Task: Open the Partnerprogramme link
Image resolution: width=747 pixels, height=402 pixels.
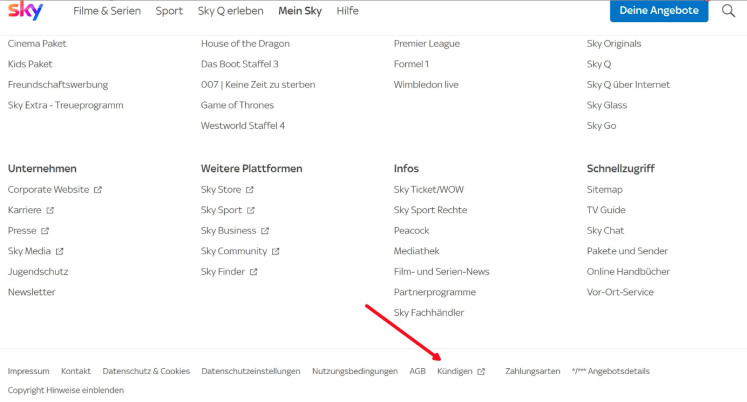Action: pos(434,292)
